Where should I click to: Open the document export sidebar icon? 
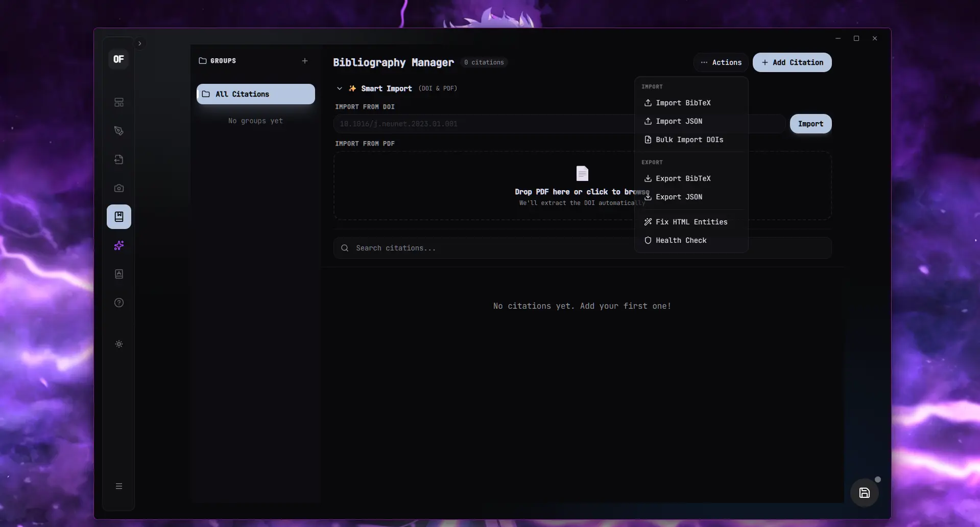119,159
